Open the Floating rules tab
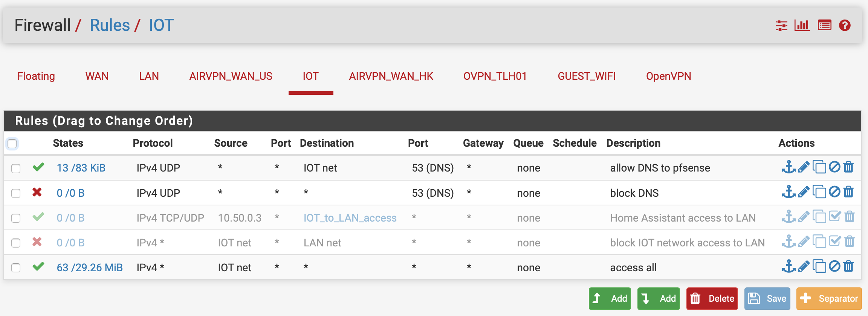Screen dimensions: 868x316 [36, 76]
